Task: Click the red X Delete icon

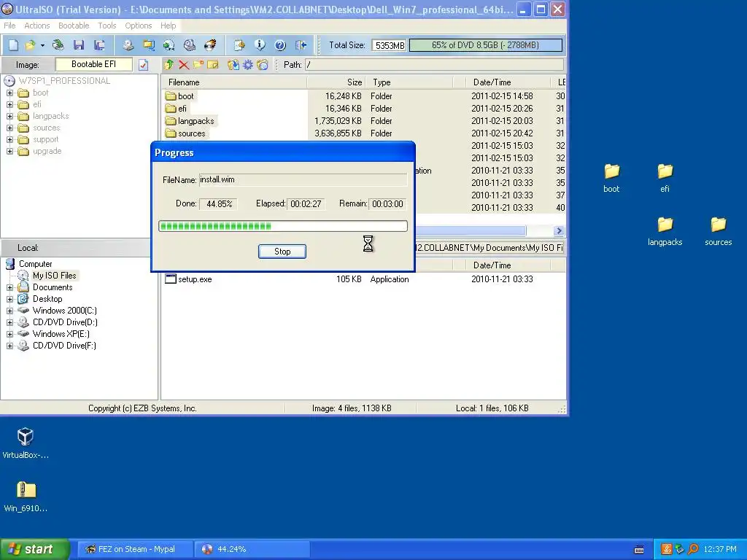Action: pyautogui.click(x=183, y=65)
